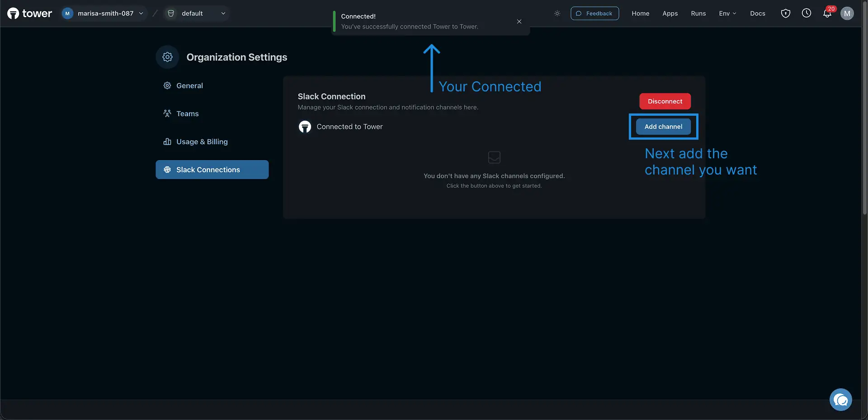
Task: Dismiss the Connected notification toast
Action: (519, 21)
